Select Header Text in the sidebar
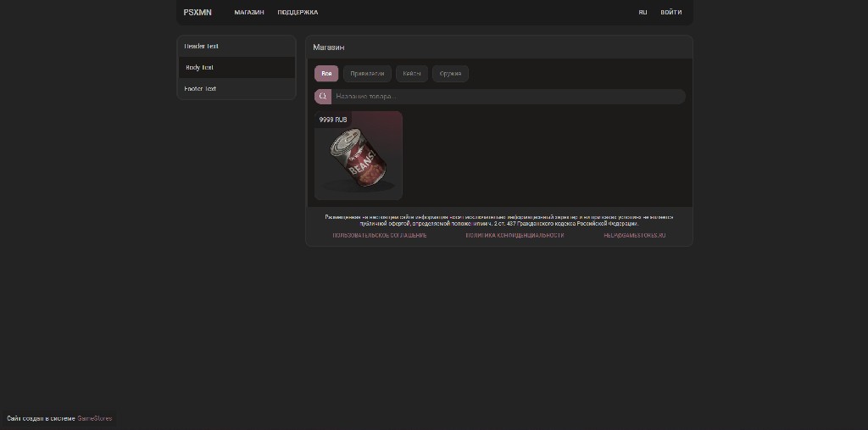 click(236, 47)
